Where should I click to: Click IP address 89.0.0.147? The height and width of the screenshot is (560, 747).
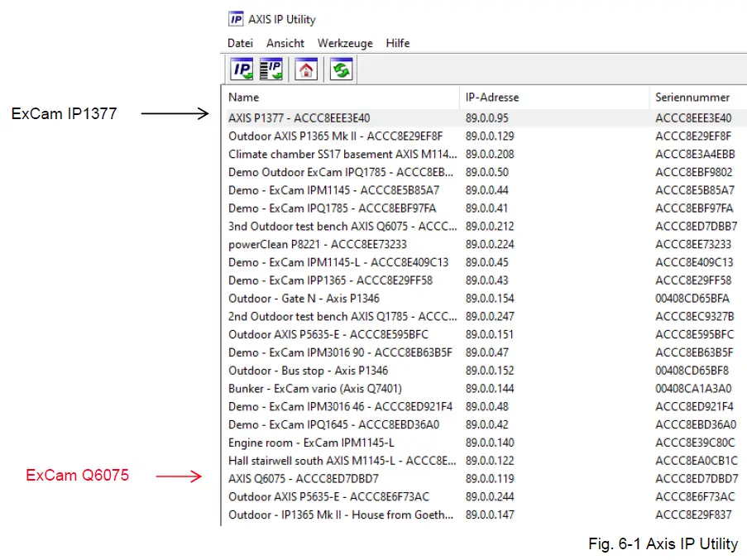click(490, 515)
